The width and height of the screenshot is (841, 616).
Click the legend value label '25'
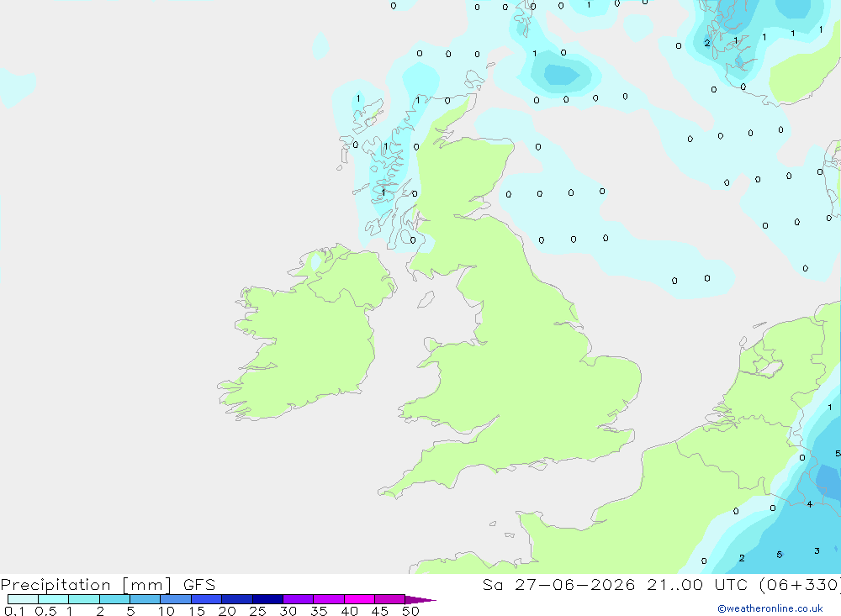pos(257,611)
